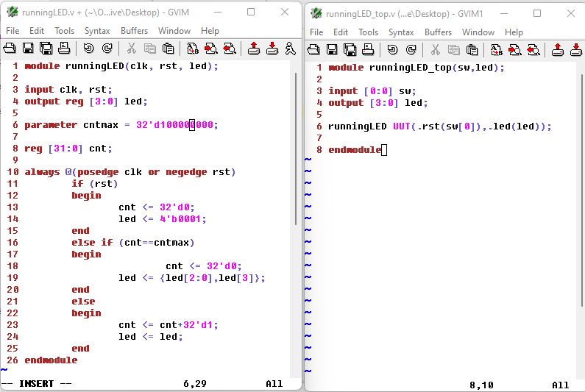Click Find Next icon in runningLED_top.v toolbar
The image size is (585, 392).
tap(514, 49)
